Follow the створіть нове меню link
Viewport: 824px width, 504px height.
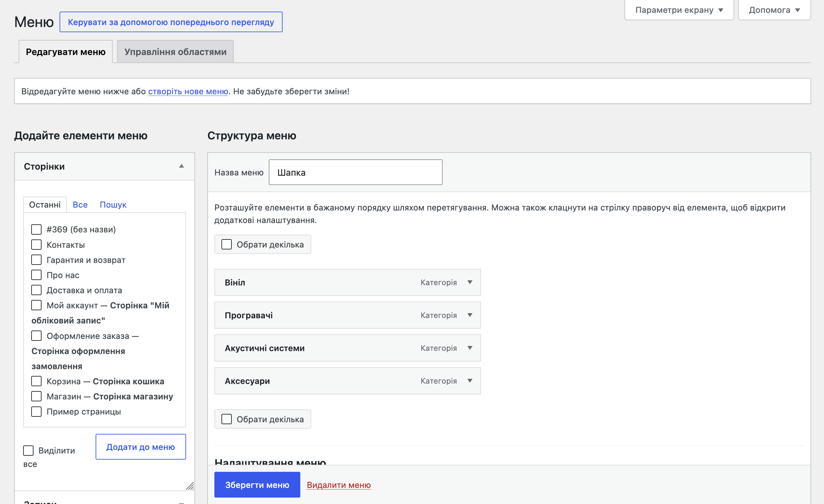point(188,91)
